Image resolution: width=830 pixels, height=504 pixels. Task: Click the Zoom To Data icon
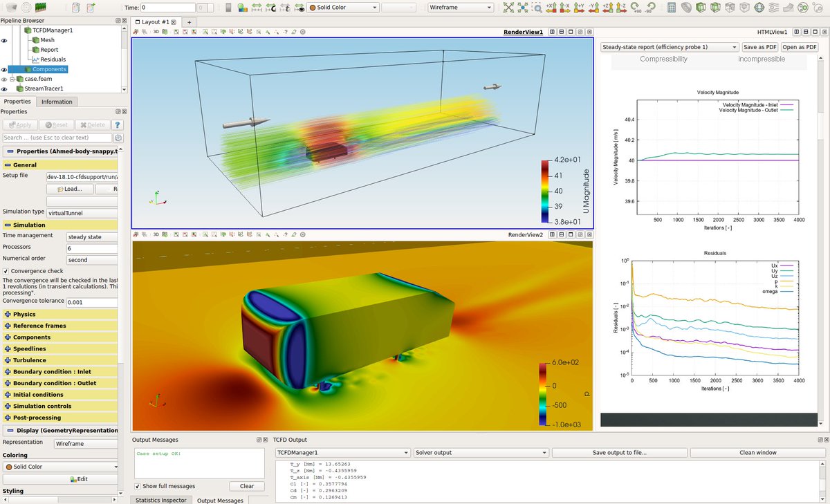click(523, 8)
